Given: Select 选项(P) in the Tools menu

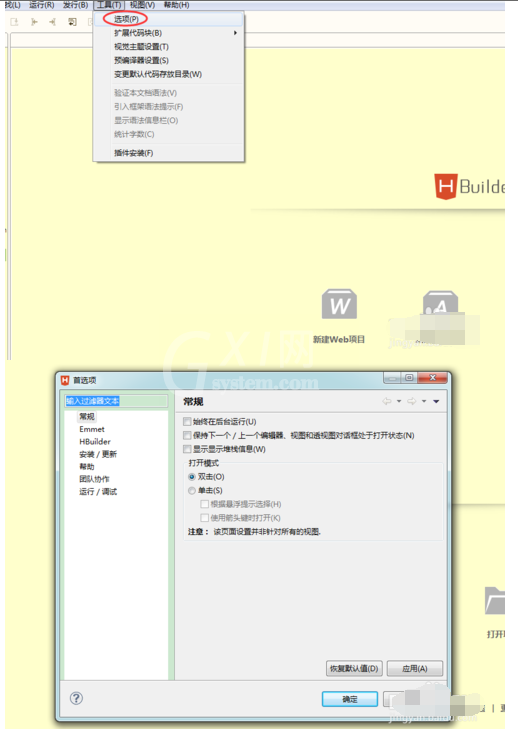Looking at the screenshot, I should pos(168,19).
